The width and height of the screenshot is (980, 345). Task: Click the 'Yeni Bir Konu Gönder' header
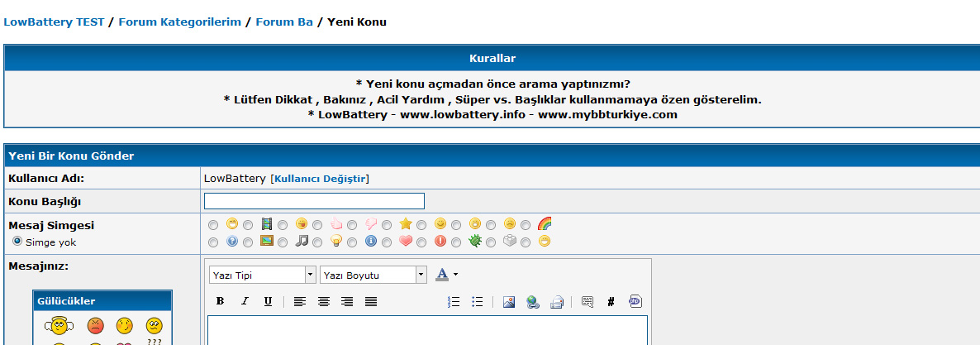71,156
